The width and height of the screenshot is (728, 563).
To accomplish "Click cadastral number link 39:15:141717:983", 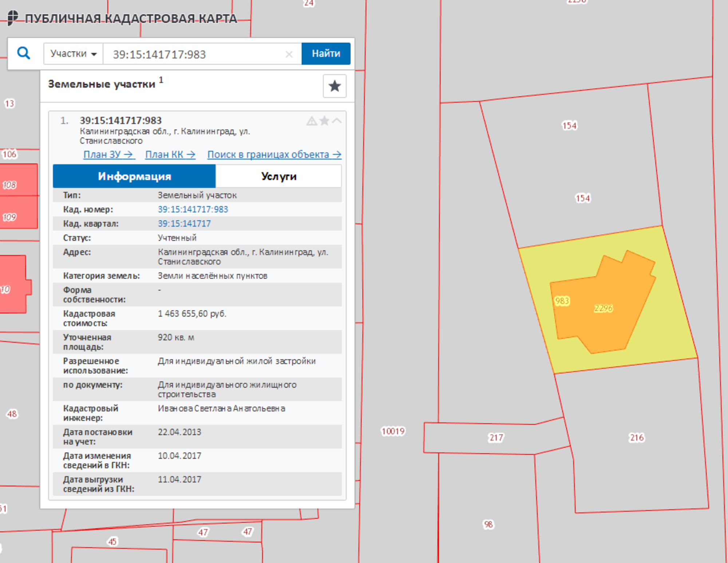I will [193, 209].
